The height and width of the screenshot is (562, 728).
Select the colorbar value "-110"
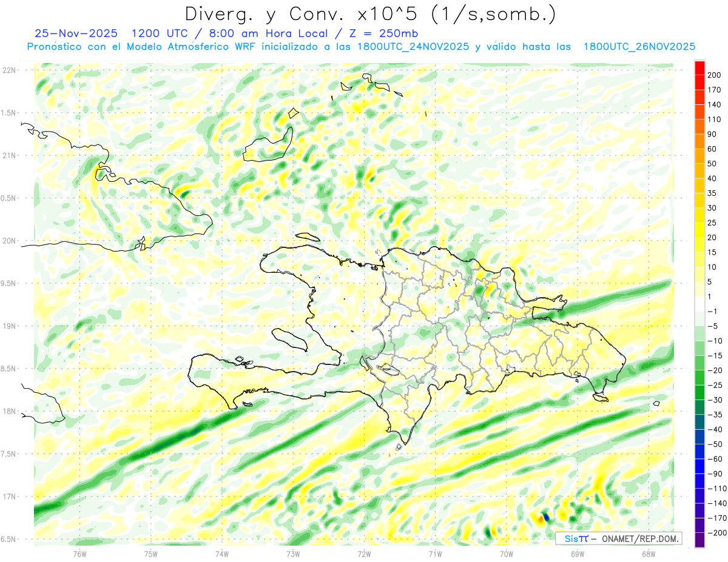(x=717, y=489)
